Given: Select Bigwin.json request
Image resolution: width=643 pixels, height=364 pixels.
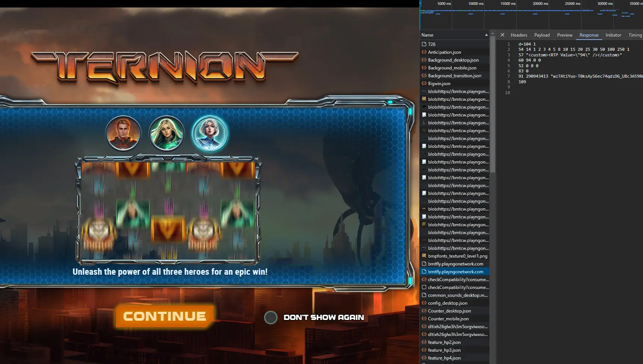Looking at the screenshot, I should [454, 83].
